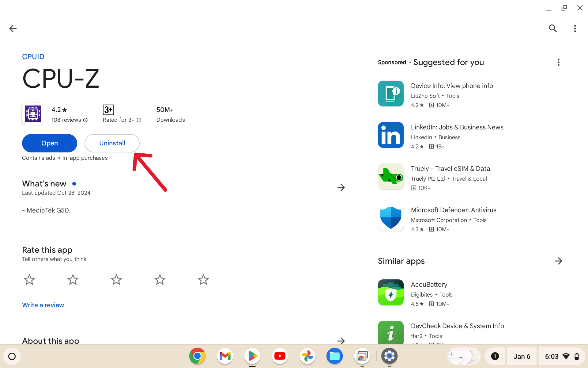
Task: Give a five-star rating
Action: [x=203, y=280]
